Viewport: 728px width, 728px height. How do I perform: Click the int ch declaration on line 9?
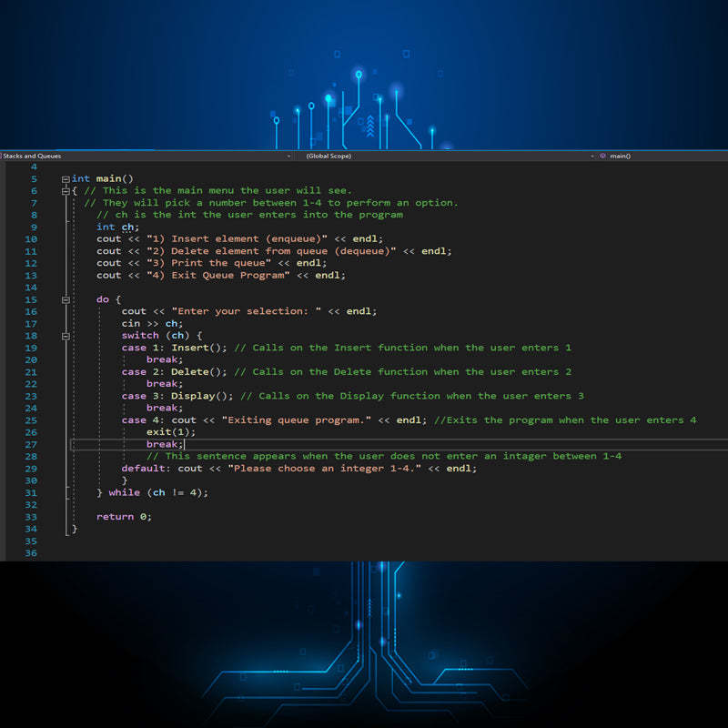(x=117, y=227)
